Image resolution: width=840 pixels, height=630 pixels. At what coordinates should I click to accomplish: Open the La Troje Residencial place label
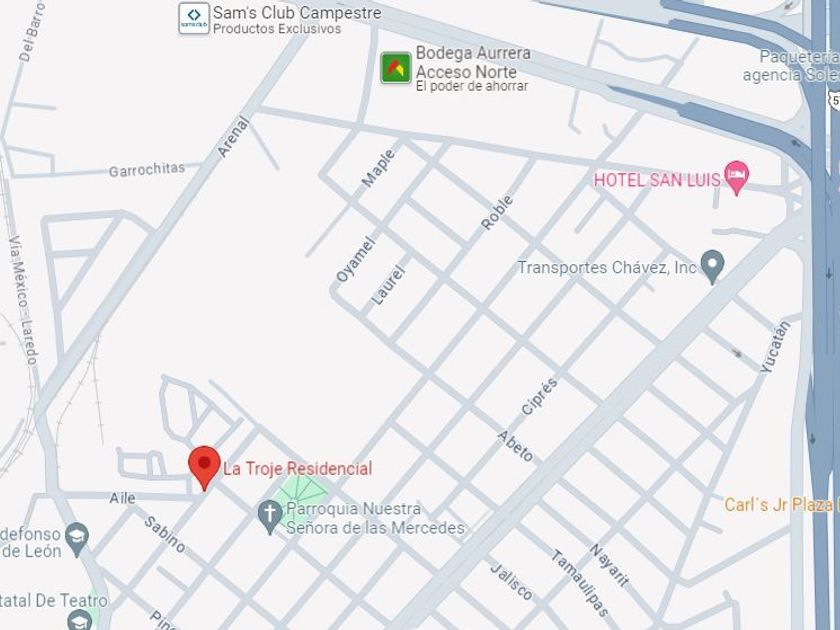pos(297,469)
